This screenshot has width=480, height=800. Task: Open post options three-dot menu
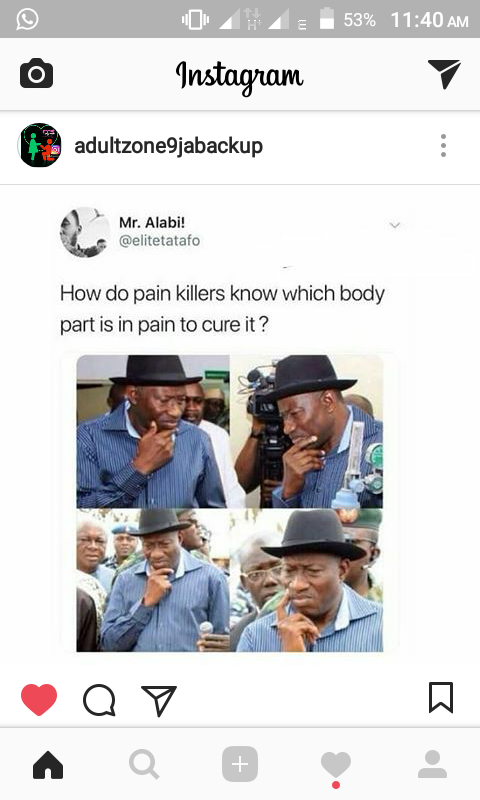[443, 145]
